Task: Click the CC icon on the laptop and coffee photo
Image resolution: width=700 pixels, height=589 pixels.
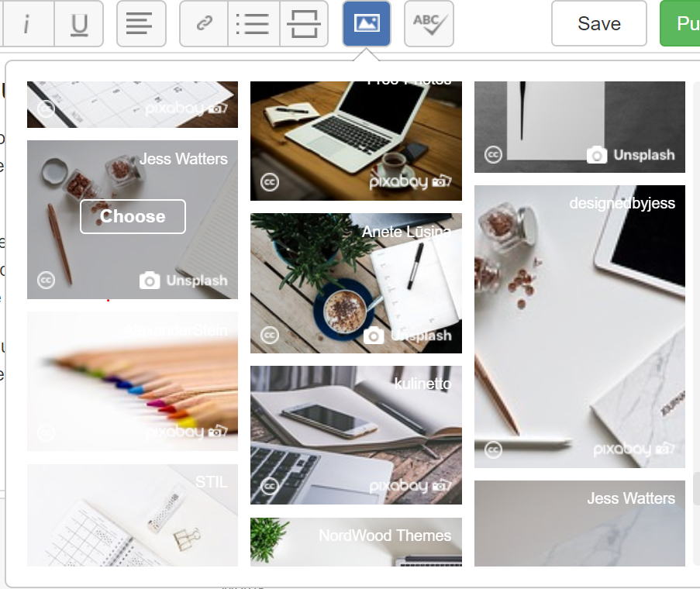Action: pyautogui.click(x=269, y=182)
